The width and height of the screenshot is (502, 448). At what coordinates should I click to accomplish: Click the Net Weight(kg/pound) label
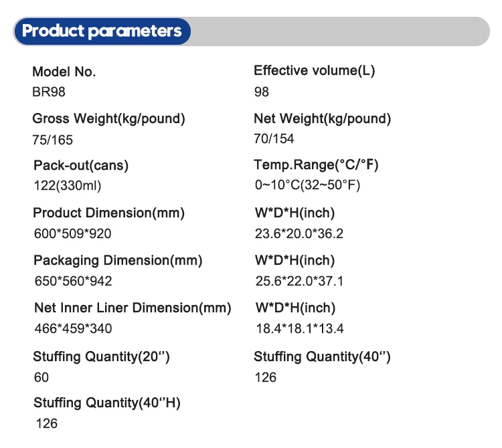point(322,119)
